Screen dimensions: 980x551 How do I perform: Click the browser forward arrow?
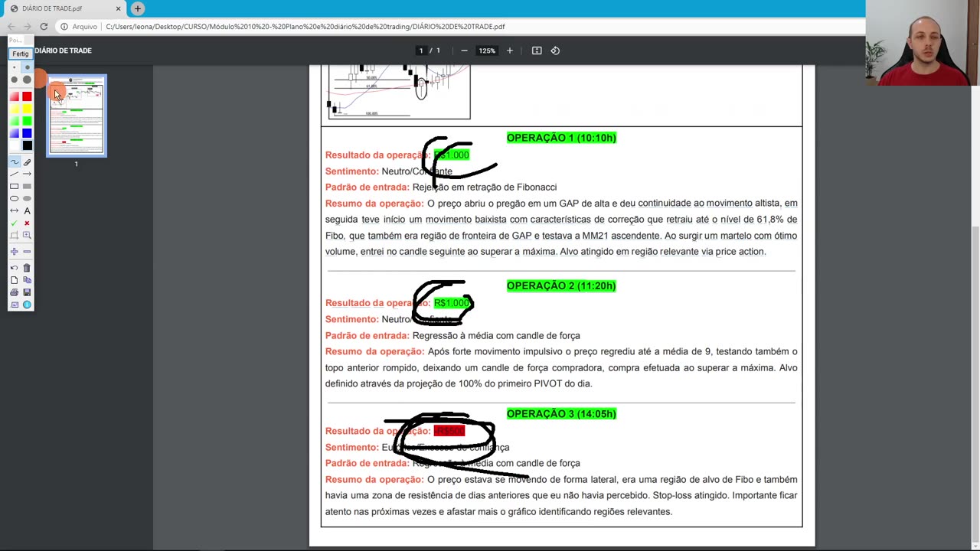[28, 27]
